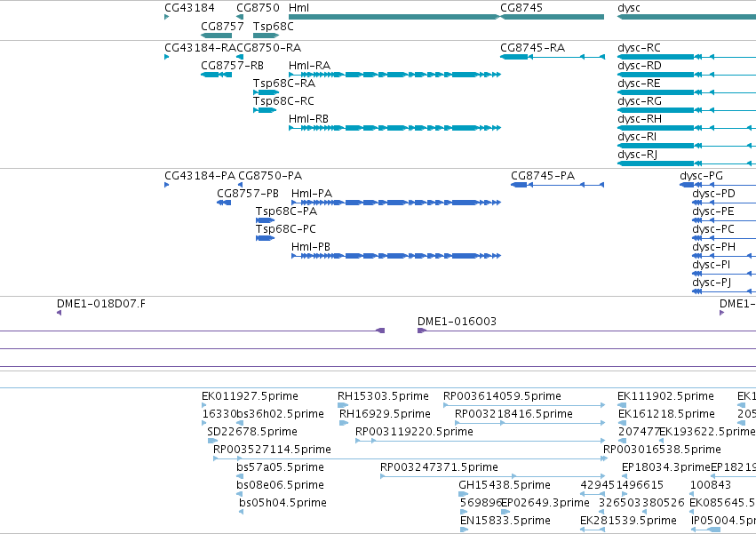Click the dysc-PJ protein label
The height and width of the screenshot is (534, 756).
coord(712,283)
